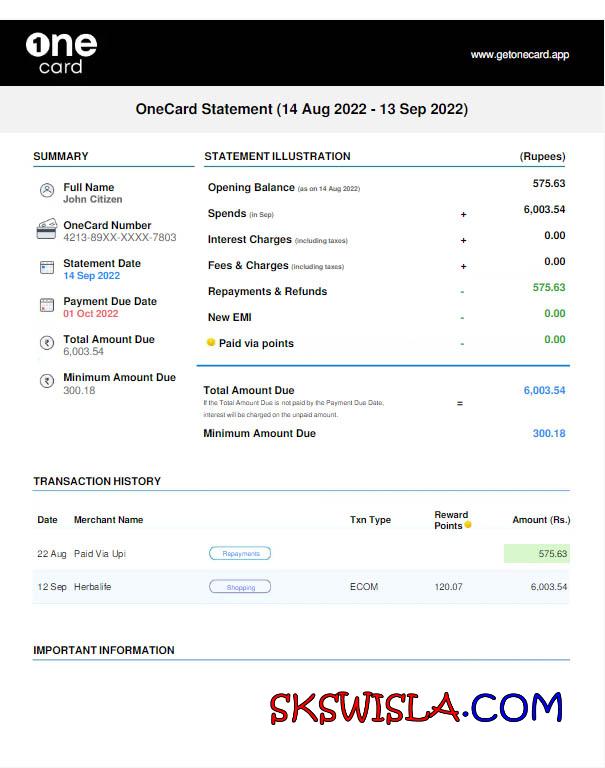Select the green highlighted 575.63 amount
The image size is (605, 768).
(537, 553)
